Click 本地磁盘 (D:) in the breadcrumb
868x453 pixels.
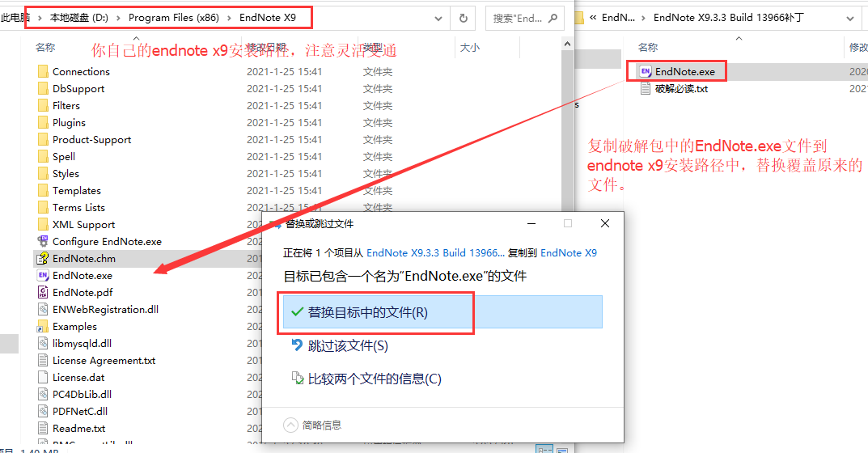click(79, 18)
